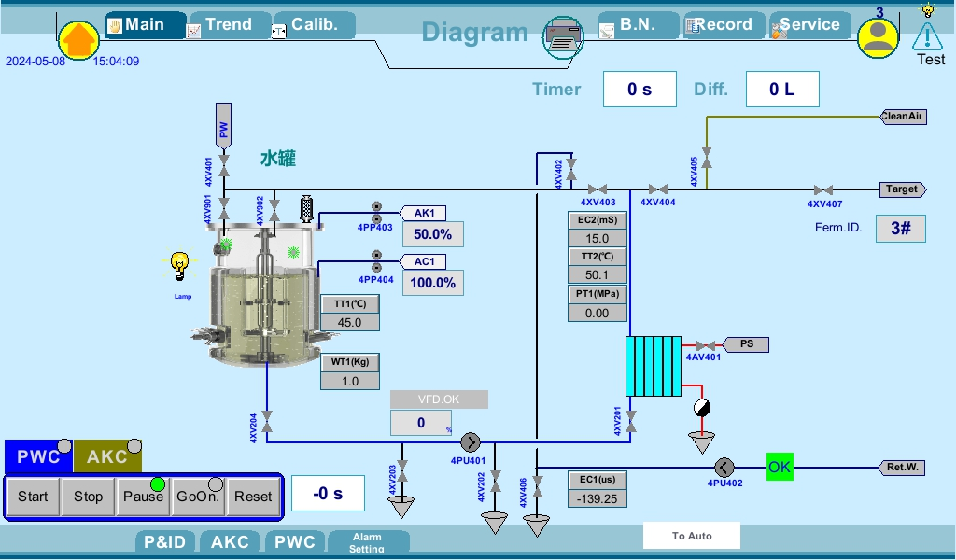The image size is (956, 560).
Task: Click the printer icon beside Diagram title
Action: click(563, 37)
